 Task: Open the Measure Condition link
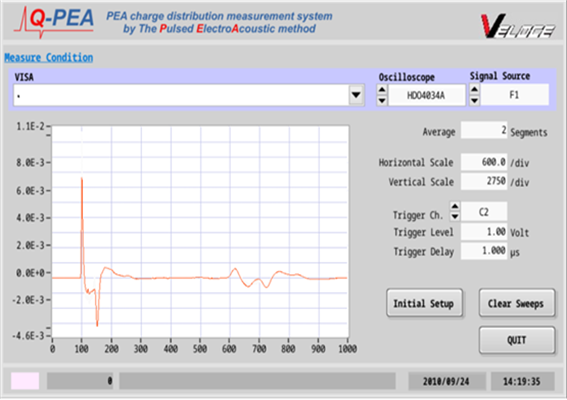pos(48,58)
